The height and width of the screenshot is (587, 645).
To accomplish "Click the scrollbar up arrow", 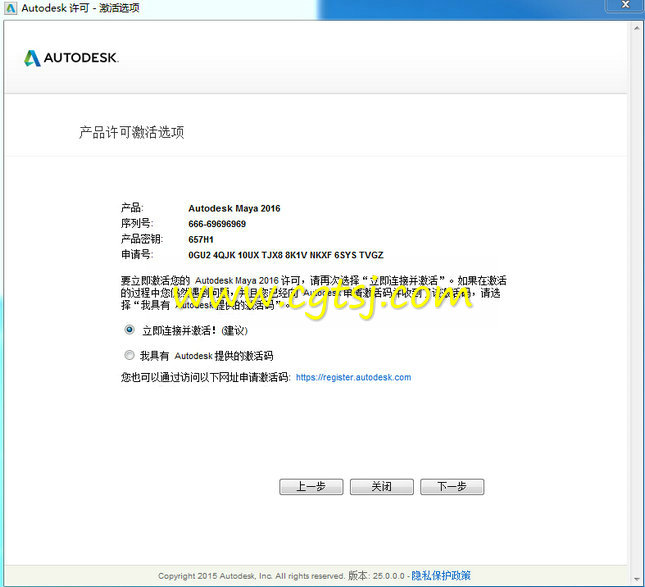I will click(x=636, y=28).
